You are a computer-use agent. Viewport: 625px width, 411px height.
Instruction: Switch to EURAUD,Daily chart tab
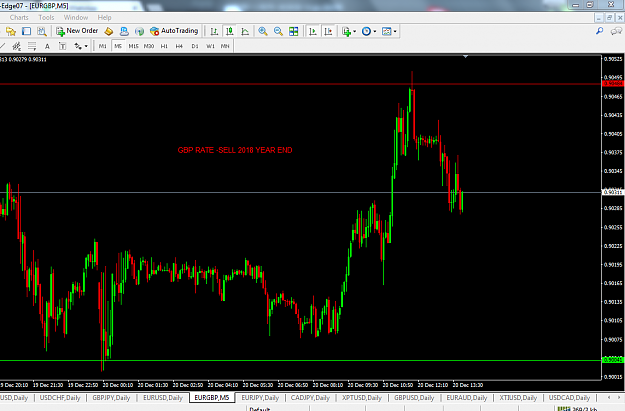click(x=466, y=398)
